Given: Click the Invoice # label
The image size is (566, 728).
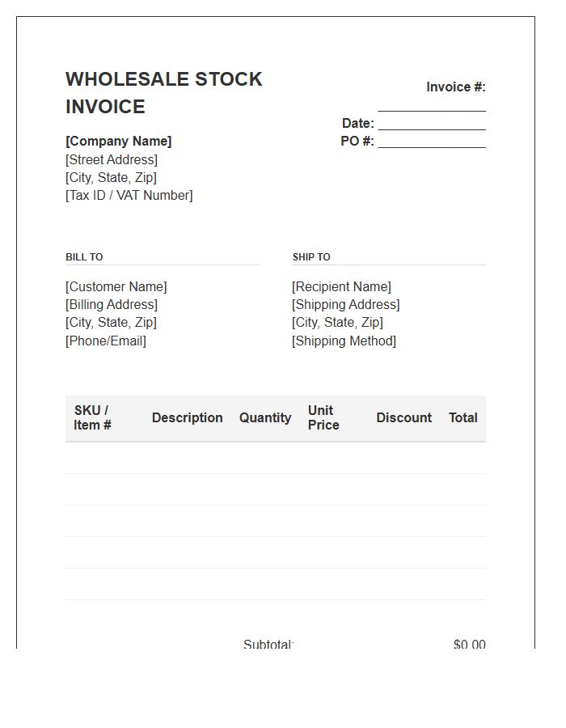Looking at the screenshot, I should [455, 87].
